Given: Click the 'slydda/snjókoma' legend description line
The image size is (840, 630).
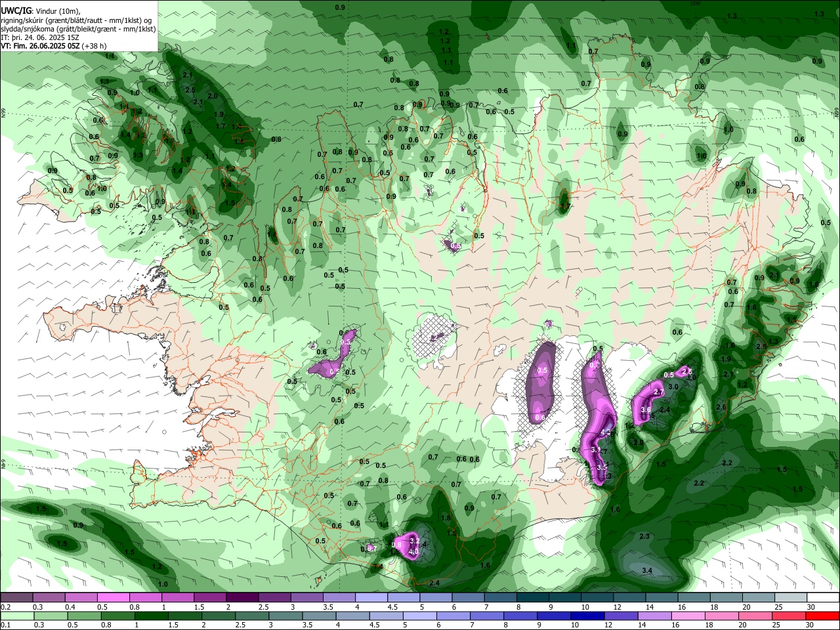Looking at the screenshot, I should [x=78, y=29].
